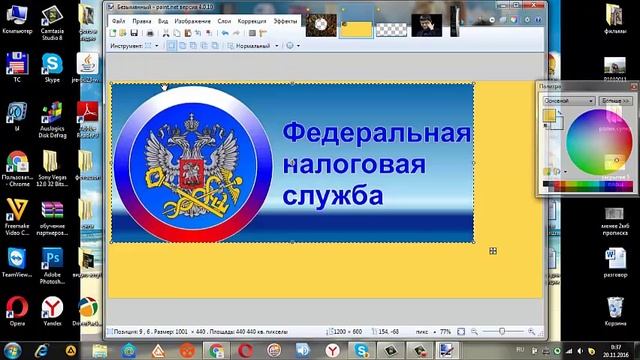Image resolution: width=640 pixels, height=360 pixels.
Task: Click the Cut scissors icon
Action: pos(166,33)
